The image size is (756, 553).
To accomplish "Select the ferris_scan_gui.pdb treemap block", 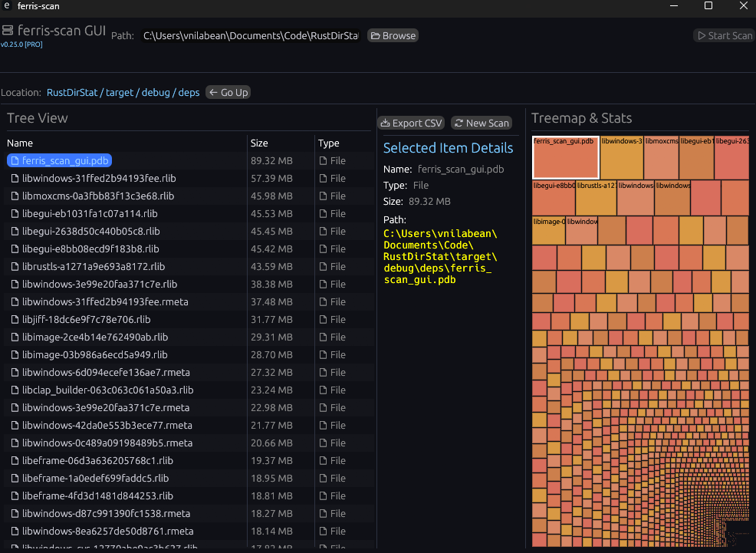I will click(x=565, y=158).
